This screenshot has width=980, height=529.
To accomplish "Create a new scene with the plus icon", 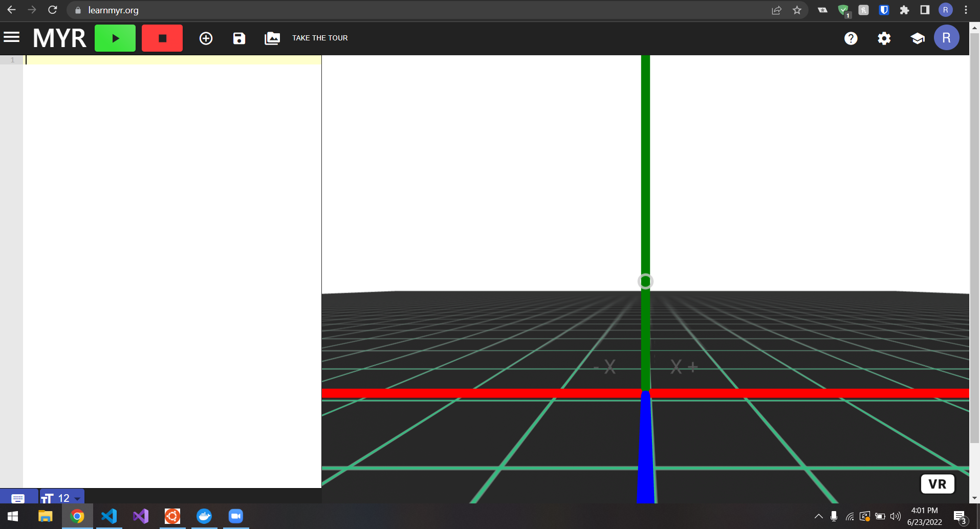I will [206, 38].
